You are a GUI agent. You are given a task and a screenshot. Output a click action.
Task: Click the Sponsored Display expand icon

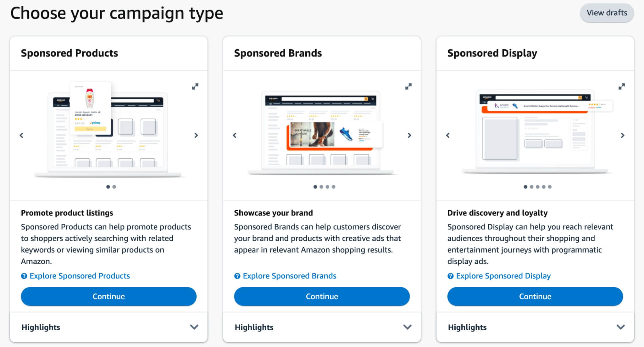[621, 86]
